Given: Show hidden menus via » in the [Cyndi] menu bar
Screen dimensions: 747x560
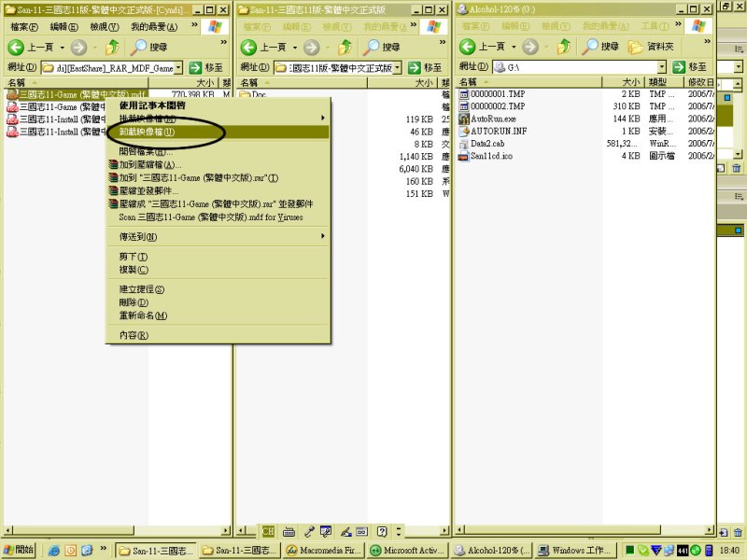Looking at the screenshot, I should 194,25.
